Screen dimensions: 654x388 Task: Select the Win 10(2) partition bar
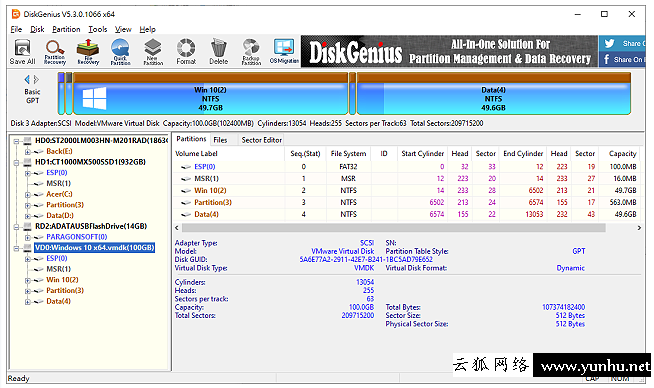[211, 94]
